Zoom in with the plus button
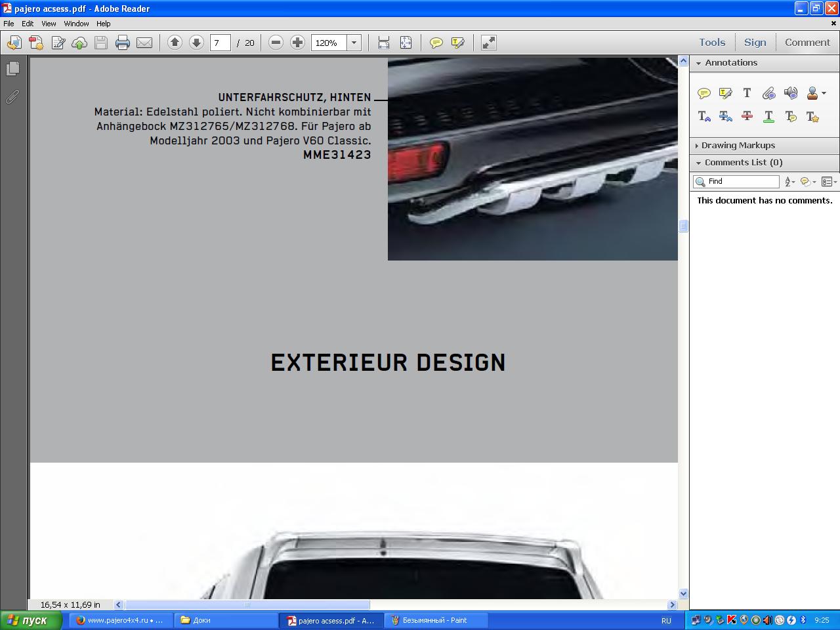This screenshot has height=630, width=840. [297, 43]
